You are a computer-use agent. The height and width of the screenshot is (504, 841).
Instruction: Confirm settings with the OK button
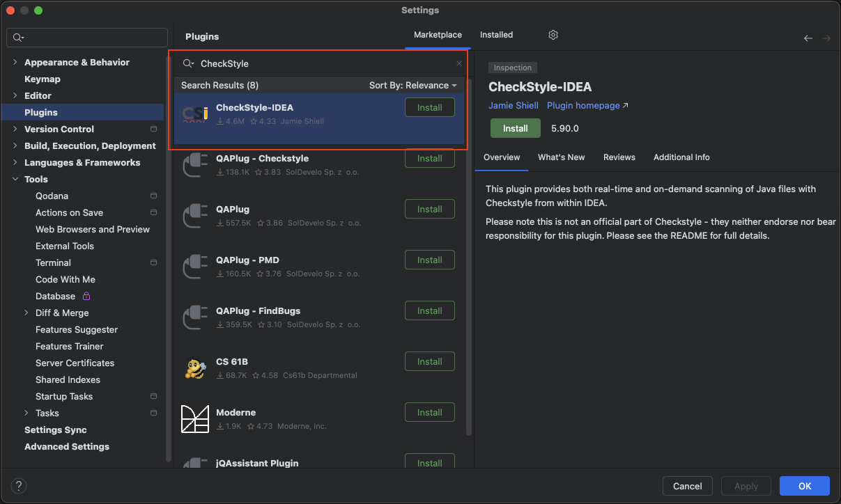(x=805, y=486)
